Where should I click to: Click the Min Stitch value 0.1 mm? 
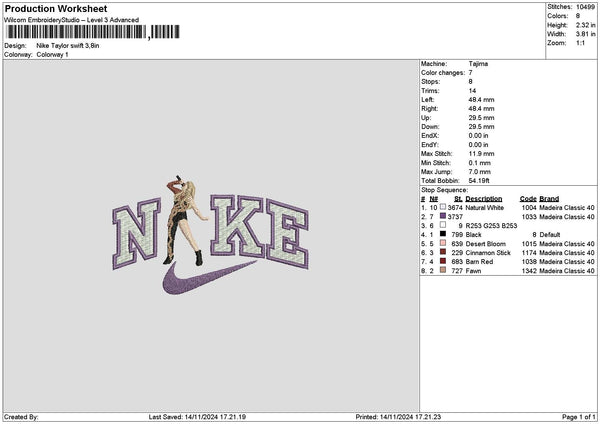click(479, 163)
